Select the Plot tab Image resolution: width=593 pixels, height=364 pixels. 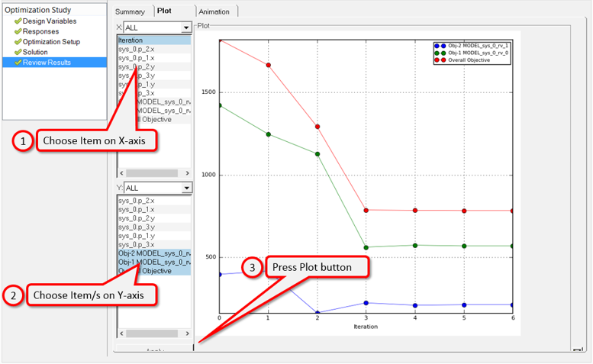click(164, 11)
